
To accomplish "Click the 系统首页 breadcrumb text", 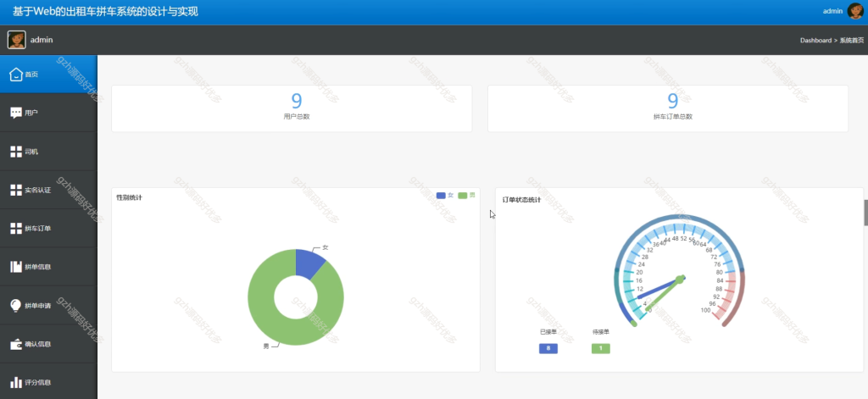I will pos(851,41).
